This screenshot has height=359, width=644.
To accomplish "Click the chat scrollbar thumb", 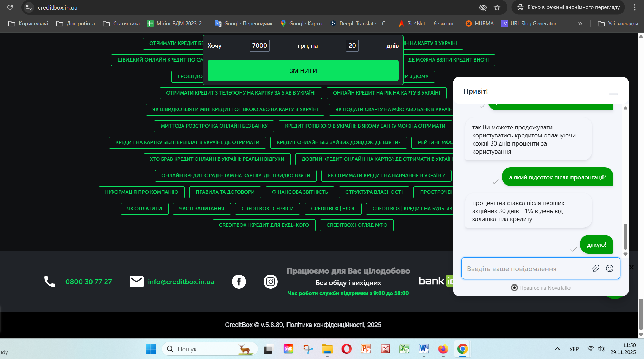I will coord(625,236).
